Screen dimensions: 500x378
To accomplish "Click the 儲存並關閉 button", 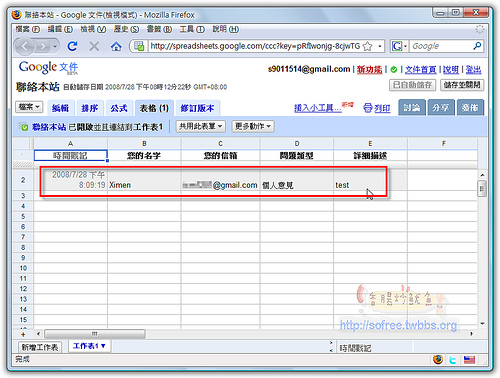I will click(462, 85).
